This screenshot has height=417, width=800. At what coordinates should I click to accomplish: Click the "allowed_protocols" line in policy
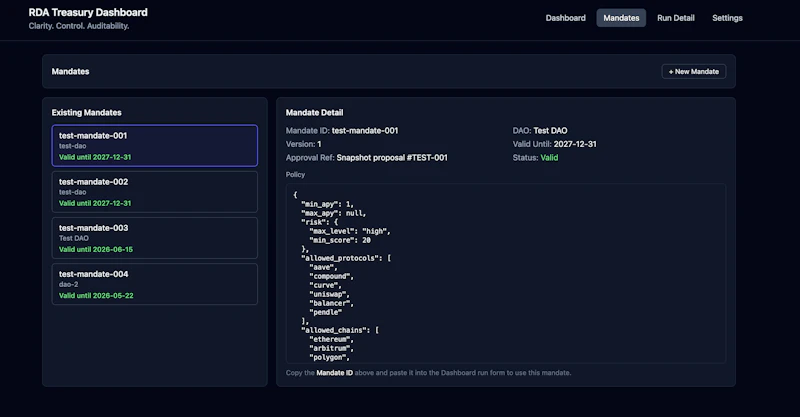point(346,258)
